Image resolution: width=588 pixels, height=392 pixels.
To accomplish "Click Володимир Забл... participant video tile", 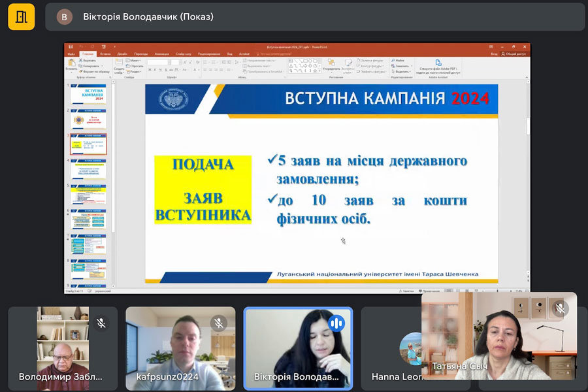I will click(x=63, y=348).
